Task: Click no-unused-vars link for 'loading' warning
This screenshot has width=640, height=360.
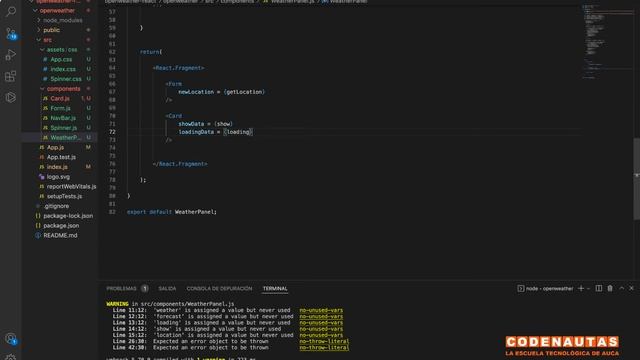Action: [321, 322]
